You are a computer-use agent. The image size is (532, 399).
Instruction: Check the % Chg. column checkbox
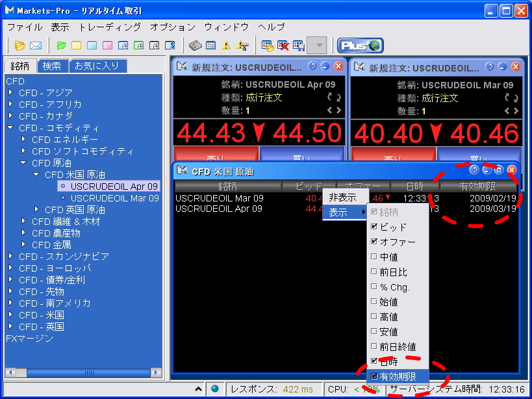pos(374,287)
